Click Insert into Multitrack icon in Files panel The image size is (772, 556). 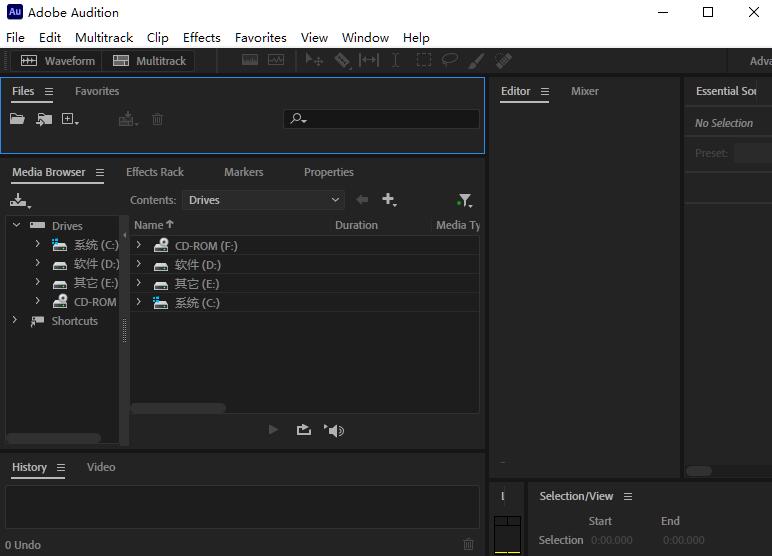pyautogui.click(x=128, y=119)
